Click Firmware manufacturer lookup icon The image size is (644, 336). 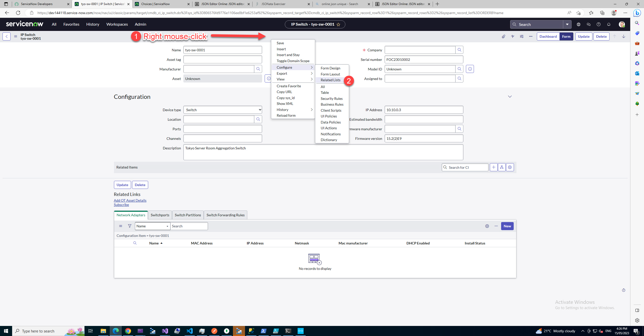(x=459, y=129)
